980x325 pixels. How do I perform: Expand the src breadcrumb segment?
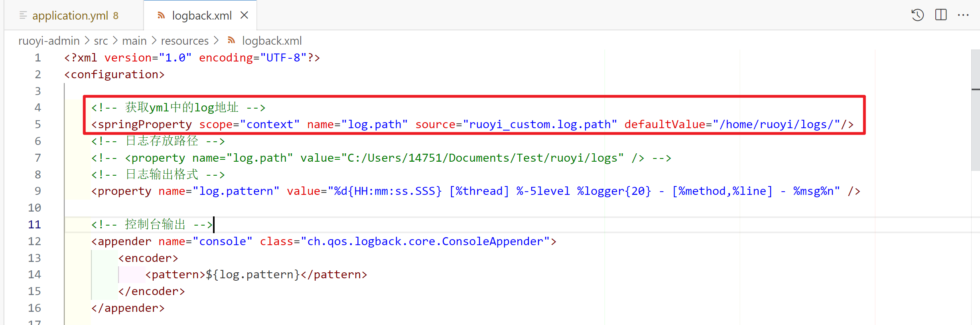(x=101, y=41)
